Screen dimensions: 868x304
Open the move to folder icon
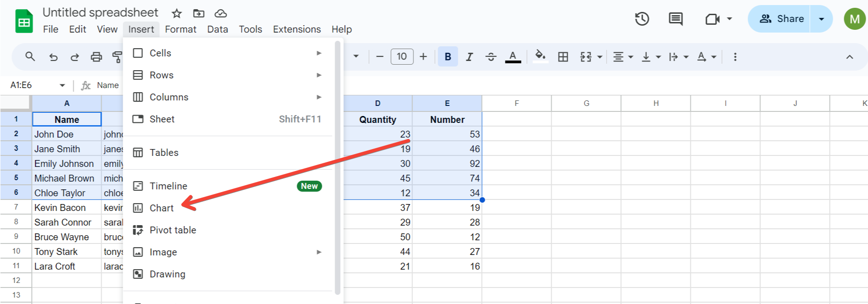point(199,13)
